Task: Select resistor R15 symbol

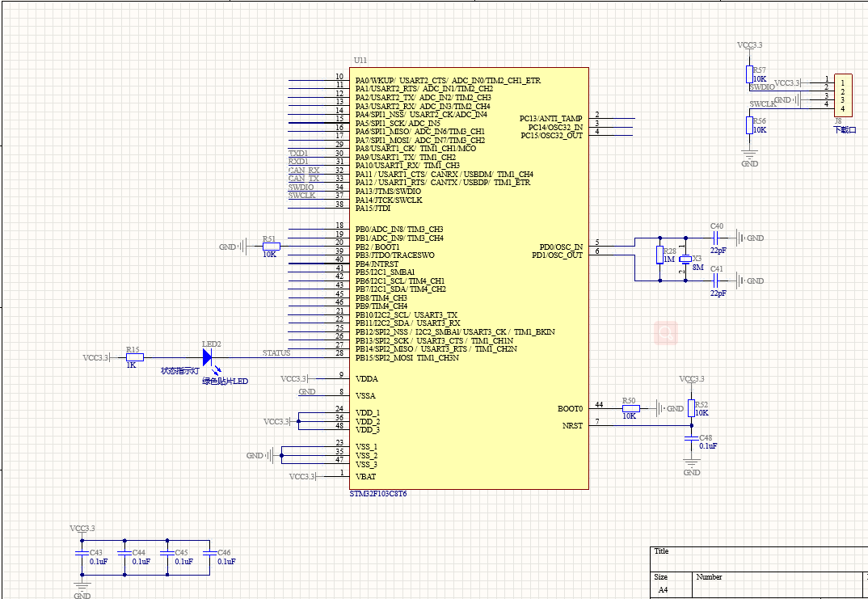Action: [135, 357]
